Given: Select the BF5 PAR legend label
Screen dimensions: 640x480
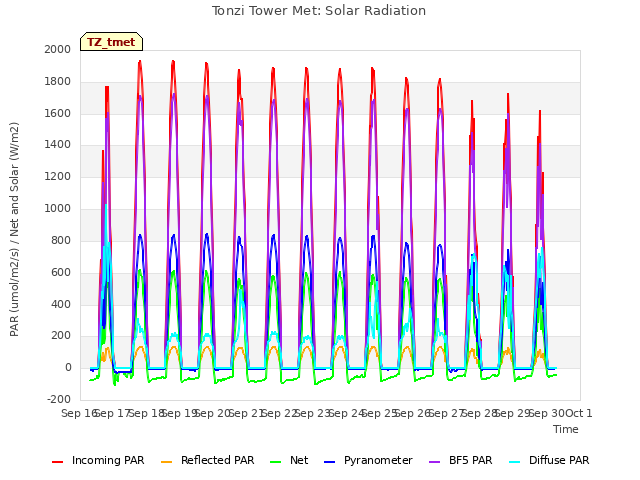Looking at the screenshot, I should (x=471, y=460).
